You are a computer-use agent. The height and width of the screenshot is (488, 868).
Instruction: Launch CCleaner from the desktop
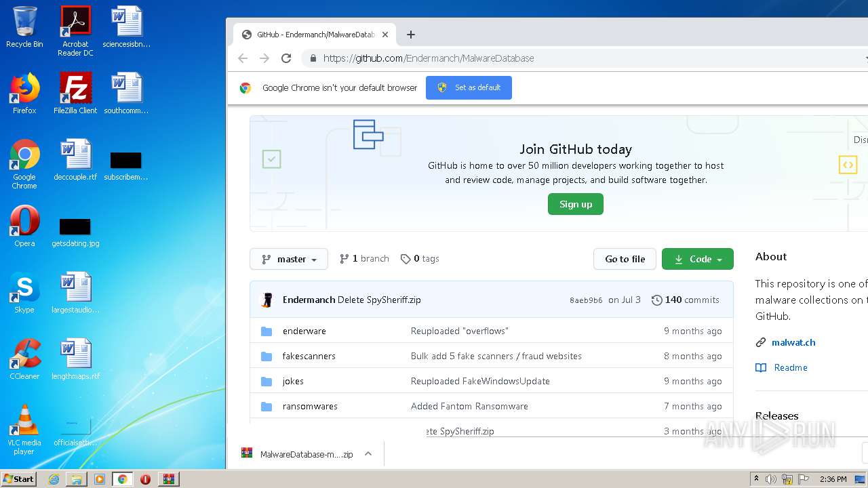tap(24, 359)
